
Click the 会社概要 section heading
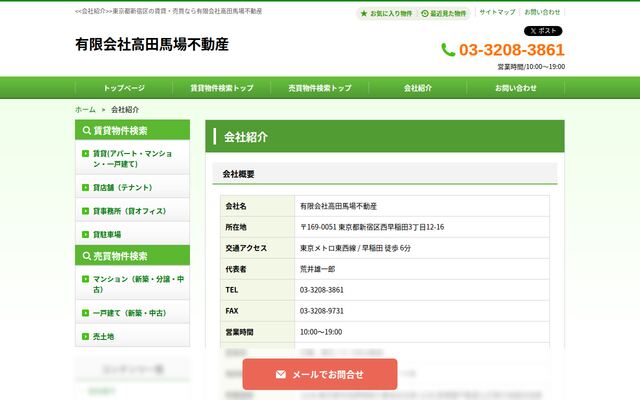(x=384, y=174)
